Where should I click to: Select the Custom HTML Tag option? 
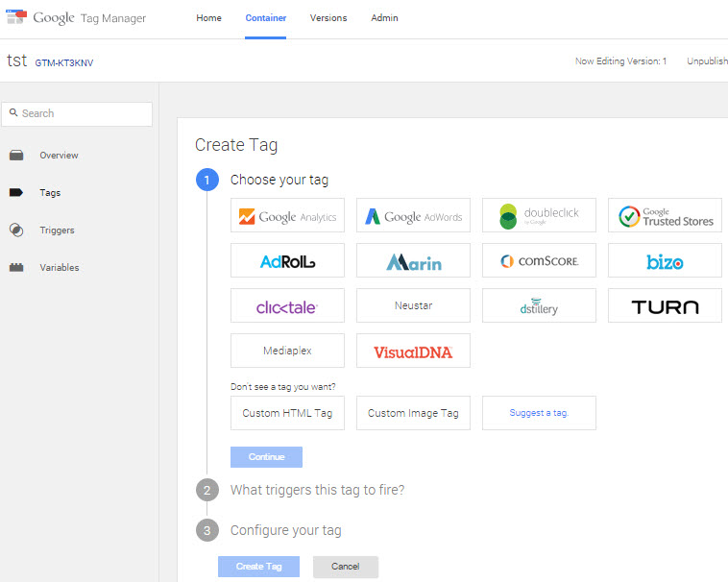point(287,413)
